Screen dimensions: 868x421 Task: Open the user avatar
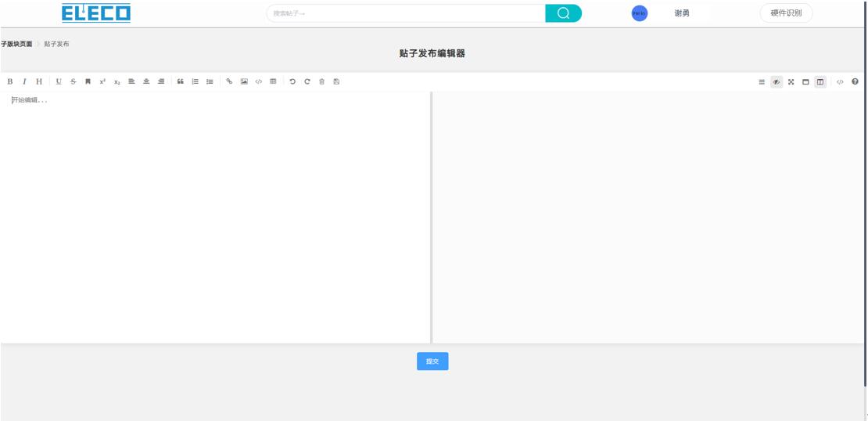pos(640,13)
